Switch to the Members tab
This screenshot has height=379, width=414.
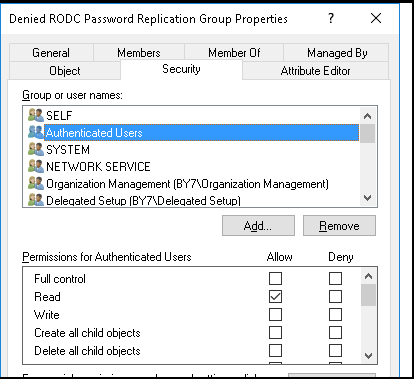139,53
